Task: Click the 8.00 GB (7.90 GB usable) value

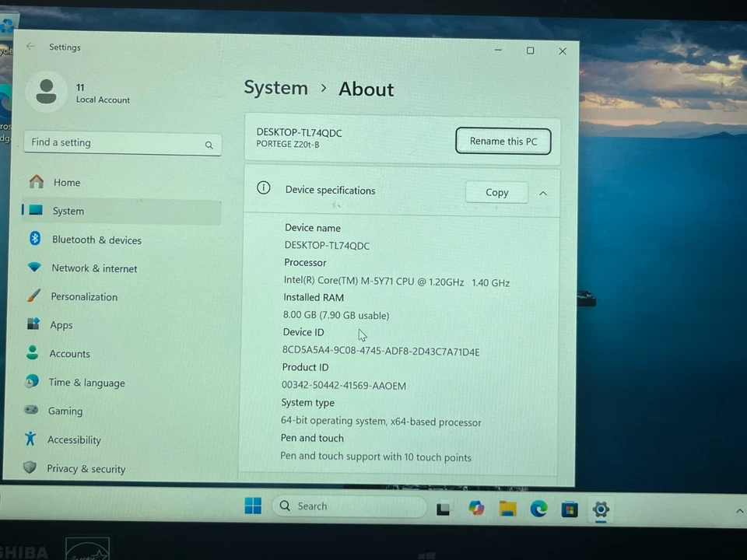Action: point(336,315)
